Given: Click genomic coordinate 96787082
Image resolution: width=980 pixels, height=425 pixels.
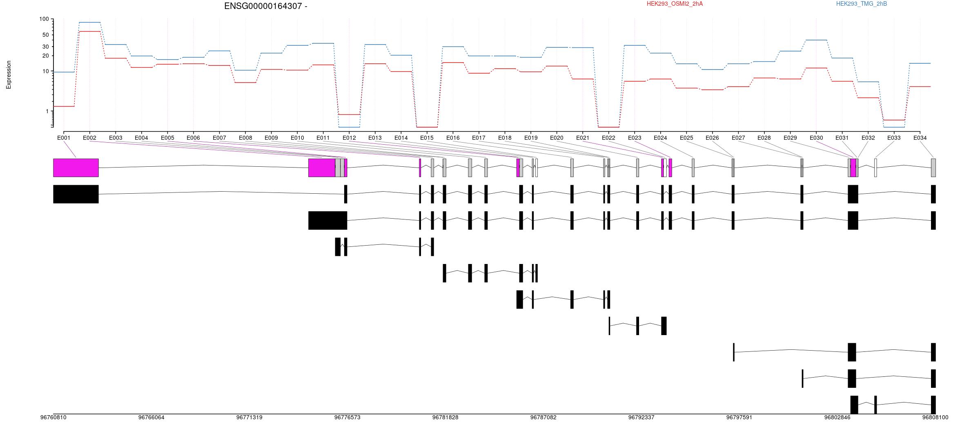Looking at the screenshot, I should point(543,417).
